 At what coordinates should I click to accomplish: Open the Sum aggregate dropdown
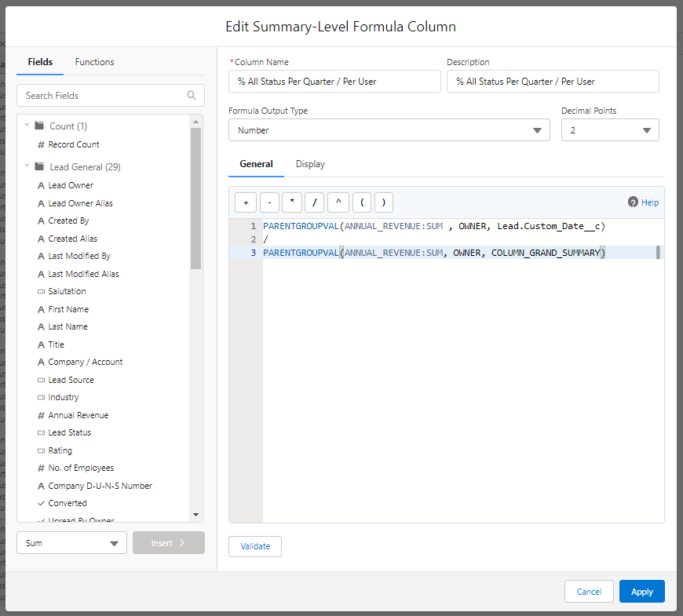[x=71, y=543]
